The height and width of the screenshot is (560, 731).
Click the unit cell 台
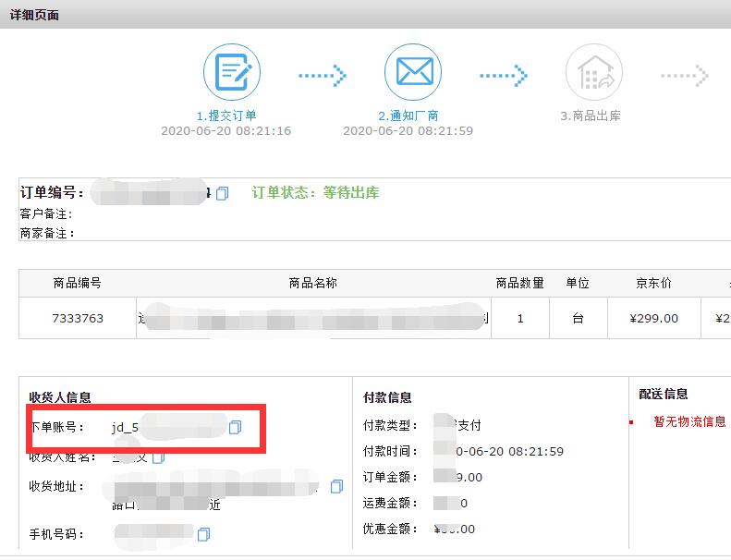[x=579, y=319]
